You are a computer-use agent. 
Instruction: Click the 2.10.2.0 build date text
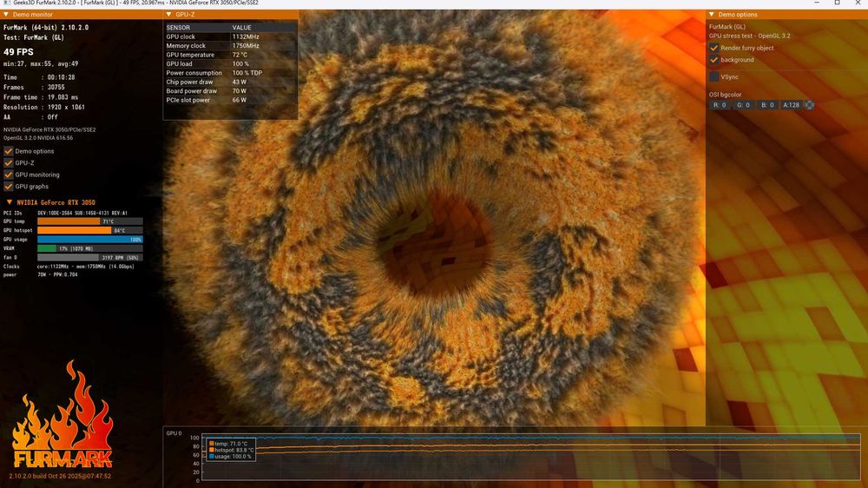pyautogui.click(x=60, y=476)
